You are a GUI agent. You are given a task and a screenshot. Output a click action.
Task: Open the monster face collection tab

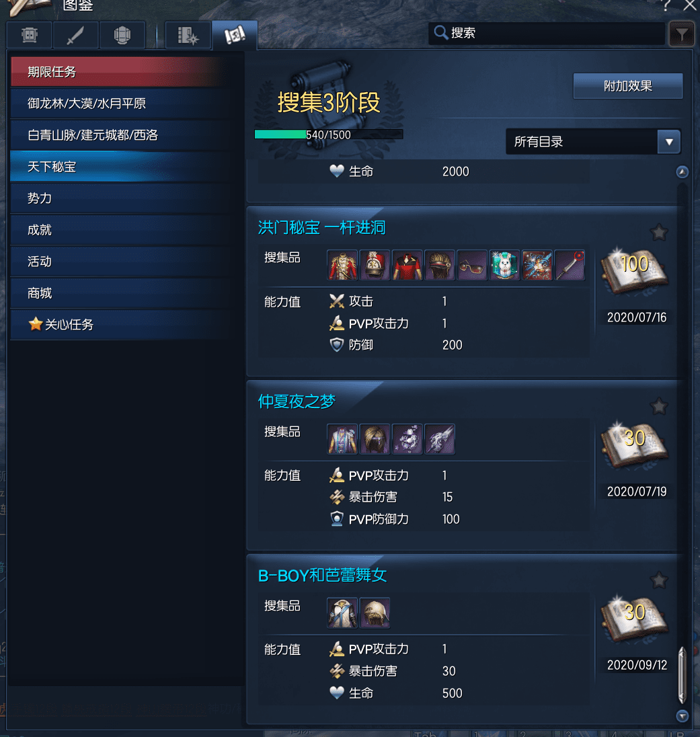pyautogui.click(x=30, y=35)
